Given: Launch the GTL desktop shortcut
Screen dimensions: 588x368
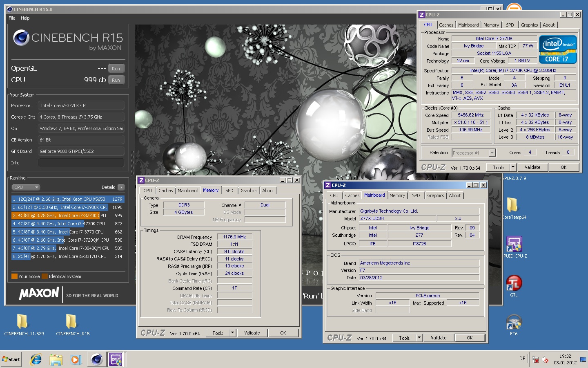Looking at the screenshot, I should click(514, 286).
